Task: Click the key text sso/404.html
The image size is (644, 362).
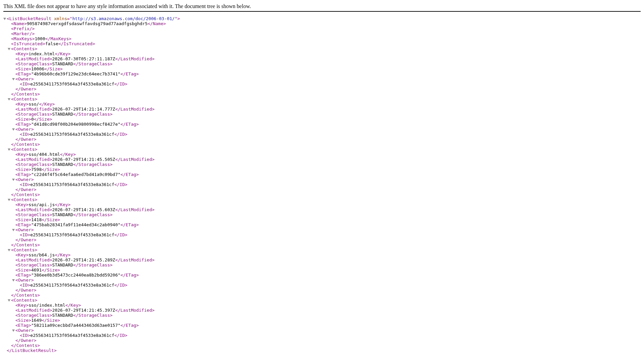Action: point(44,155)
